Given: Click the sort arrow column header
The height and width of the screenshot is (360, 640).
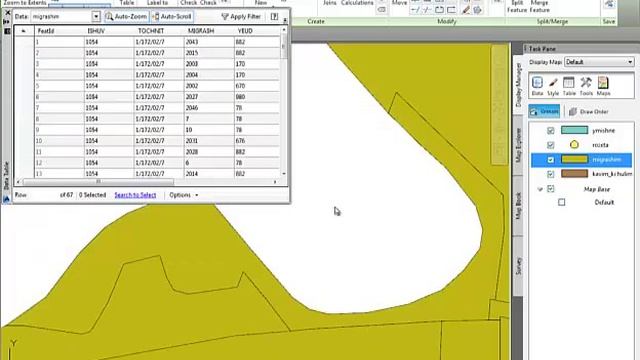Looking at the screenshot, I should coord(24,31).
